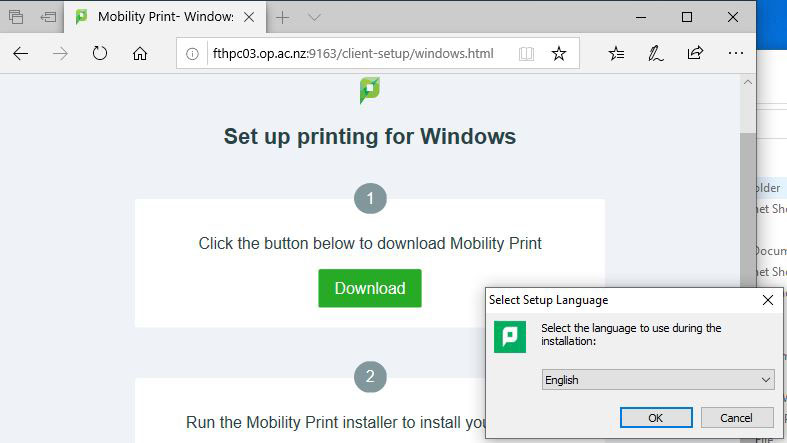Toggle reading view in the address bar

526,54
